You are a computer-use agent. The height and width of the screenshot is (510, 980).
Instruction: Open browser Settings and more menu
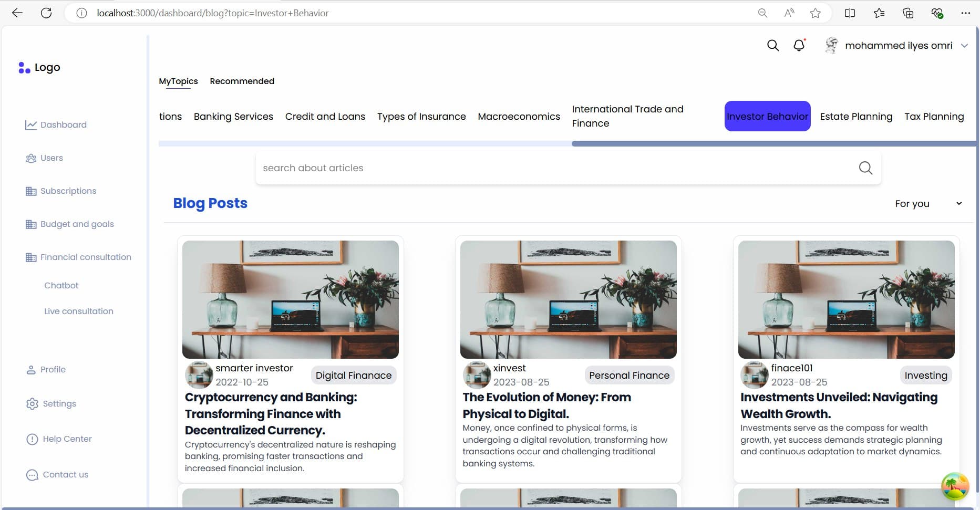click(x=965, y=13)
